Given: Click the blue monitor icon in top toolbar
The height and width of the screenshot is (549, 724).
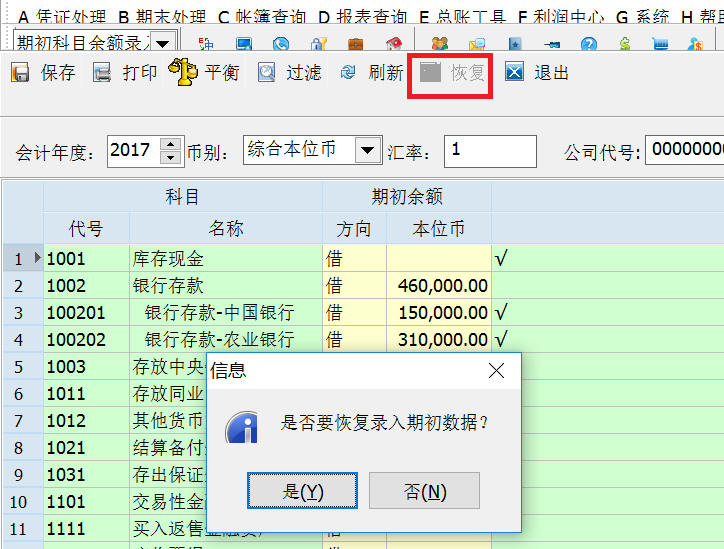Looking at the screenshot, I should (244, 44).
